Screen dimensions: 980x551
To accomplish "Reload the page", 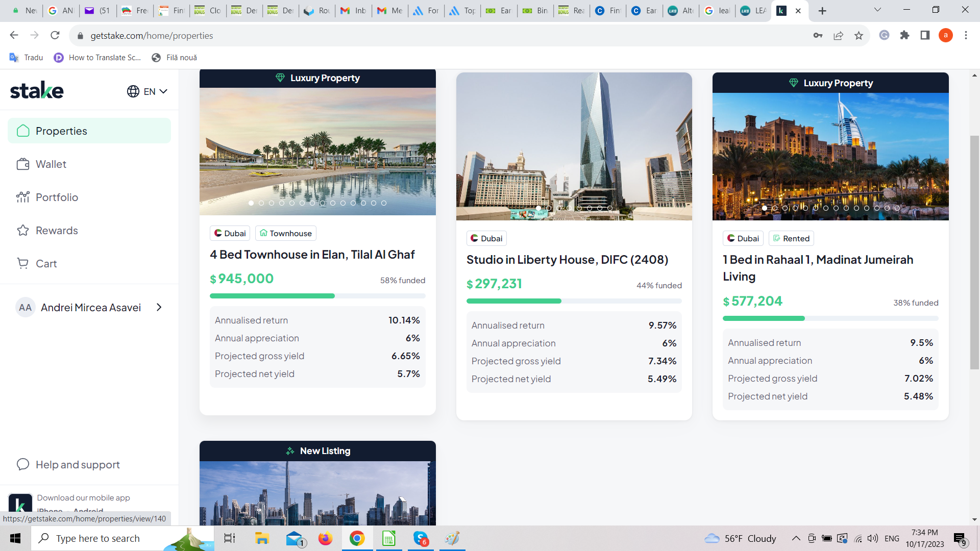I will point(55,35).
